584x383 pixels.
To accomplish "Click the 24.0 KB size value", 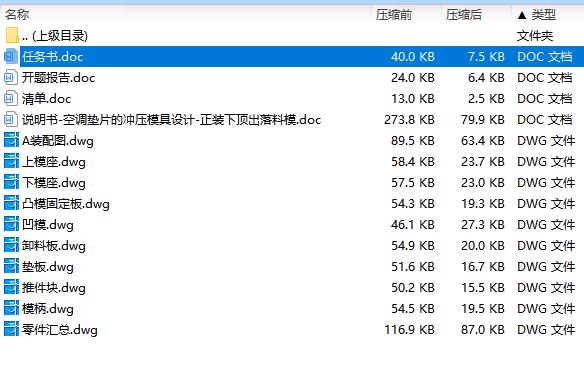I will point(413,77).
